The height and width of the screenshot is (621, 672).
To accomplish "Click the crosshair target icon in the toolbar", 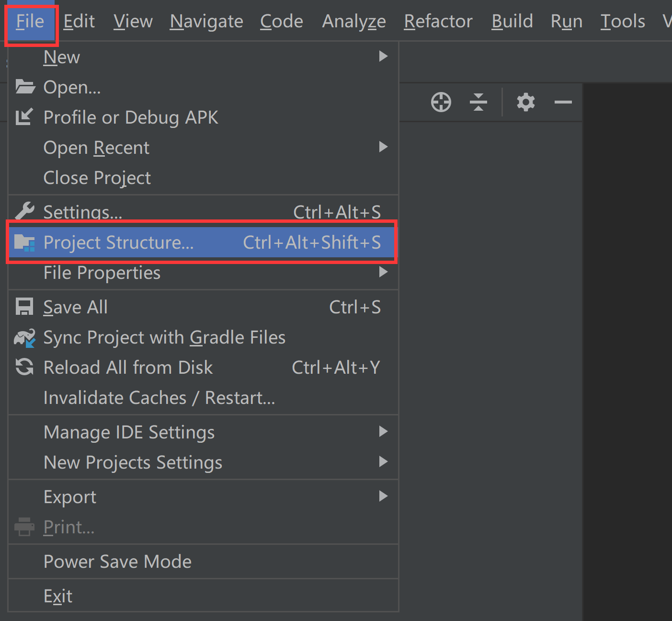I will tap(441, 102).
